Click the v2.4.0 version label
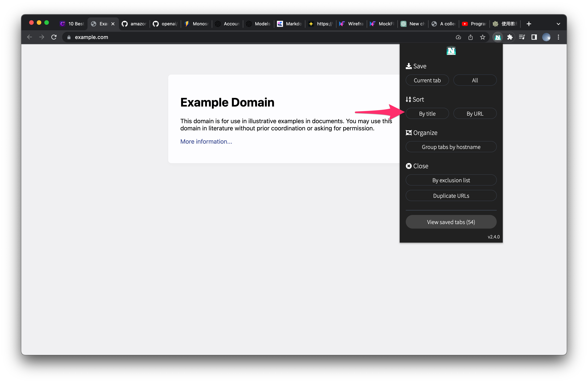This screenshot has width=588, height=383. pyautogui.click(x=493, y=237)
